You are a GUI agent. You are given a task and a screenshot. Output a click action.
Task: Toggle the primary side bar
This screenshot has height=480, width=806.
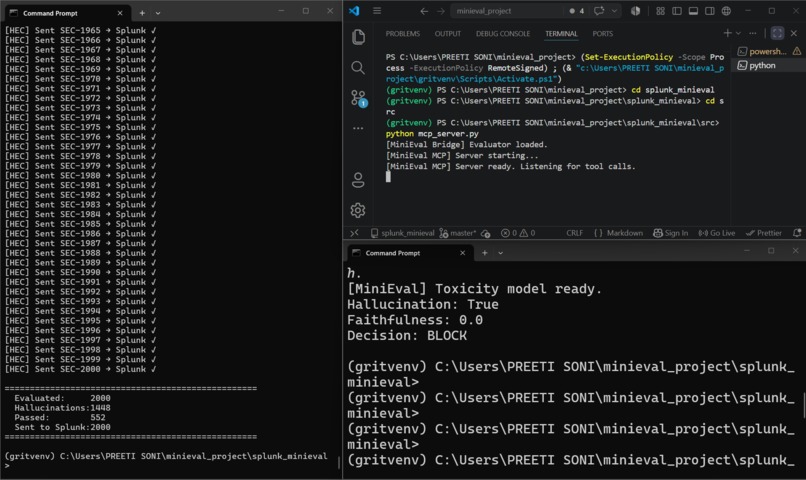coord(677,11)
